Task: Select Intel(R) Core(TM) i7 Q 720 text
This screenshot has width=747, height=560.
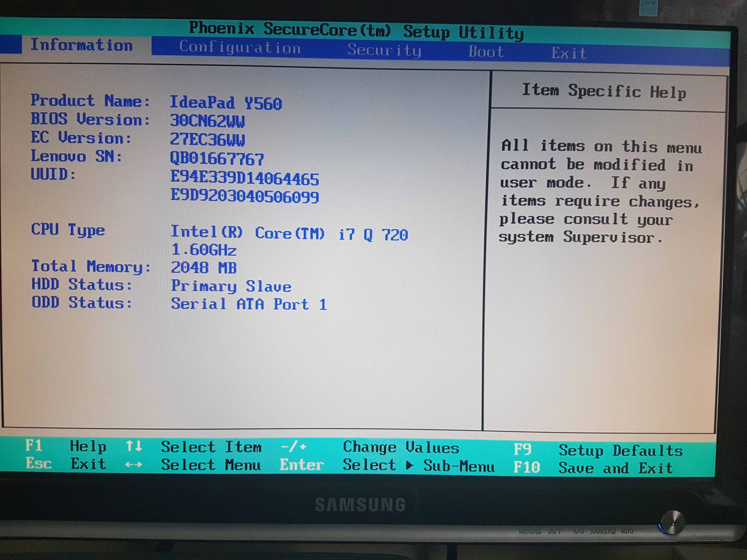Action: 289,233
